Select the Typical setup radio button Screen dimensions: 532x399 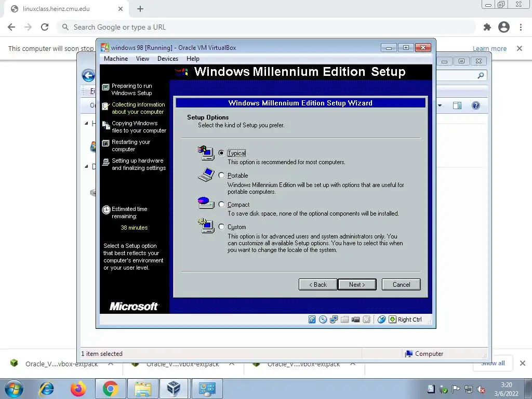click(x=221, y=153)
